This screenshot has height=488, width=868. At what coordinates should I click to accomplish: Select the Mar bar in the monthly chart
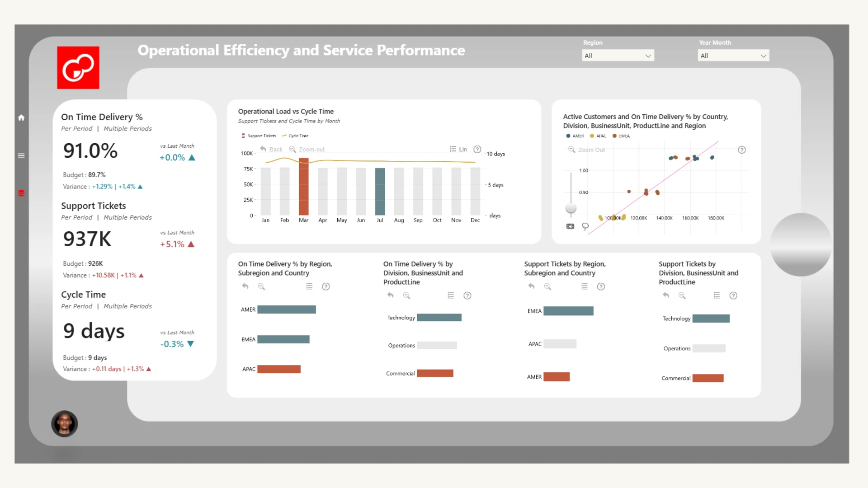(x=304, y=186)
